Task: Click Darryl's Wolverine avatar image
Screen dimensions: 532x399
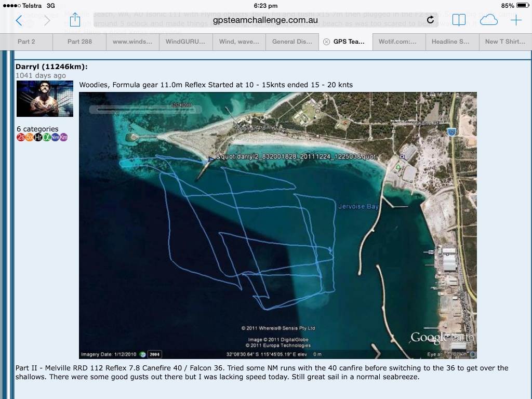Action: pyautogui.click(x=45, y=99)
